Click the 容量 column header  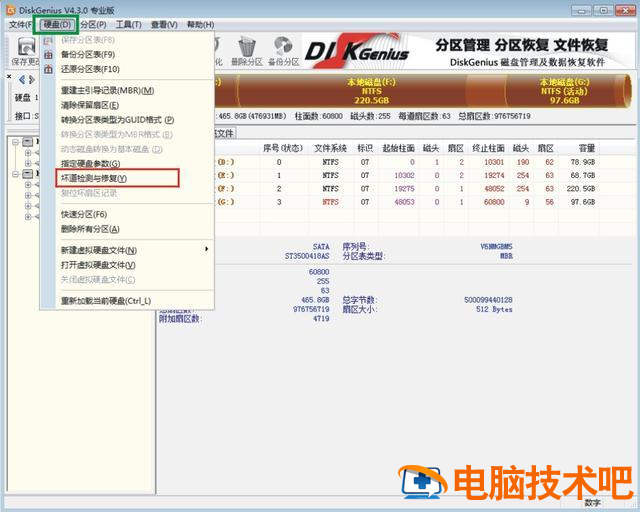[587, 148]
